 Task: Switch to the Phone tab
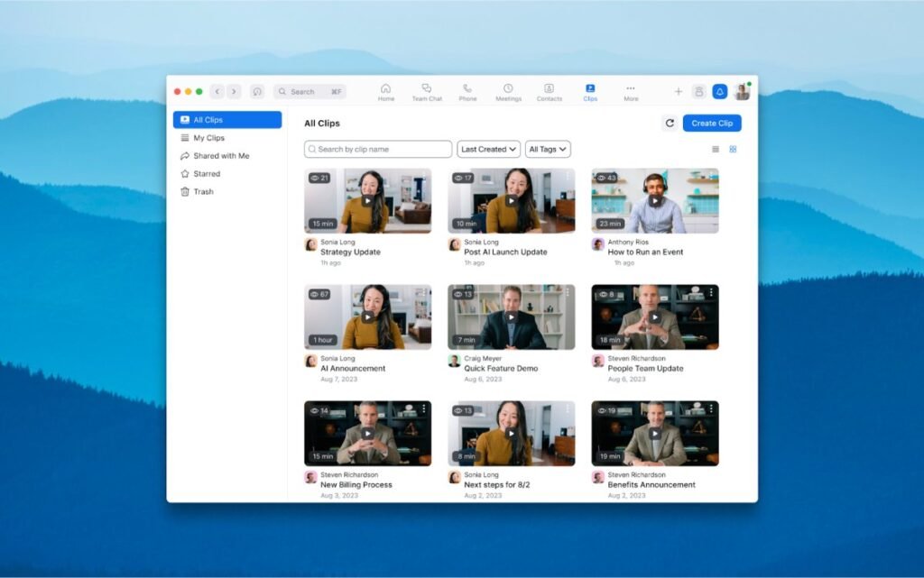coord(467,91)
